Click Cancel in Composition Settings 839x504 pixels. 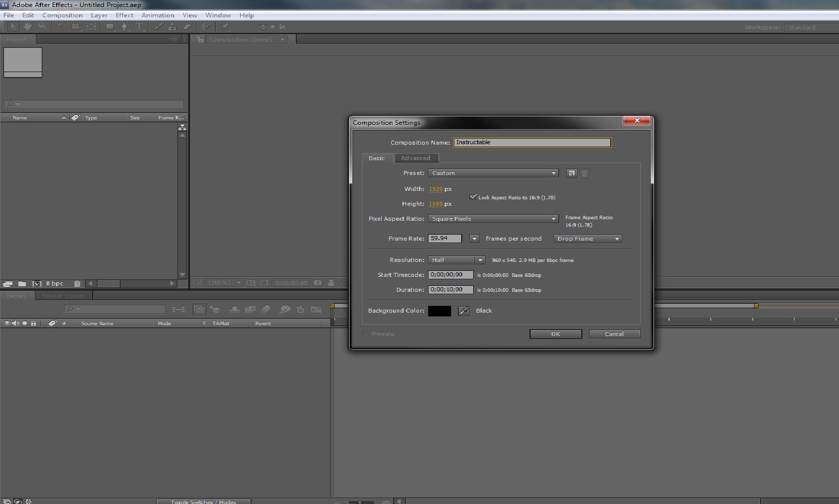coord(614,334)
